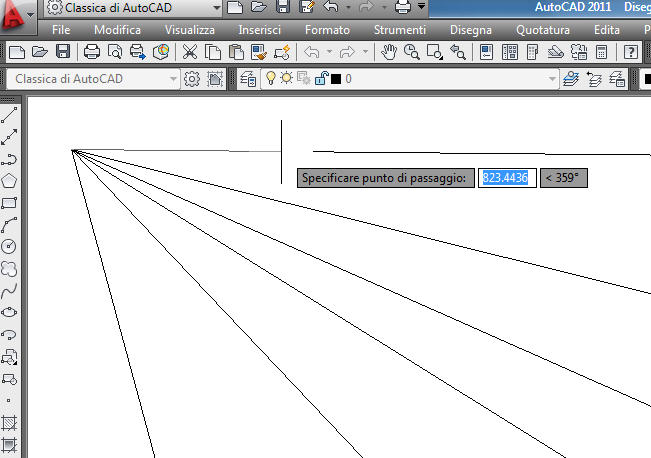This screenshot has height=458, width=651.
Task: Open the File menu
Action: click(x=61, y=30)
